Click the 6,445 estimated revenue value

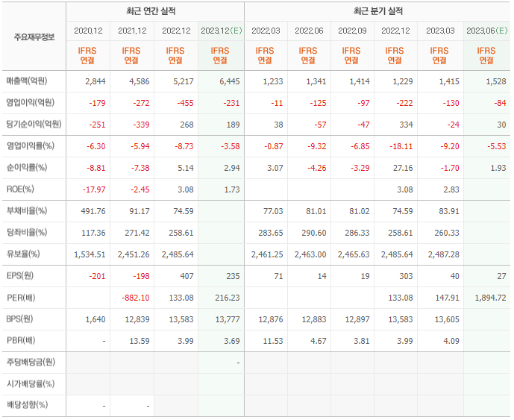[x=230, y=81]
